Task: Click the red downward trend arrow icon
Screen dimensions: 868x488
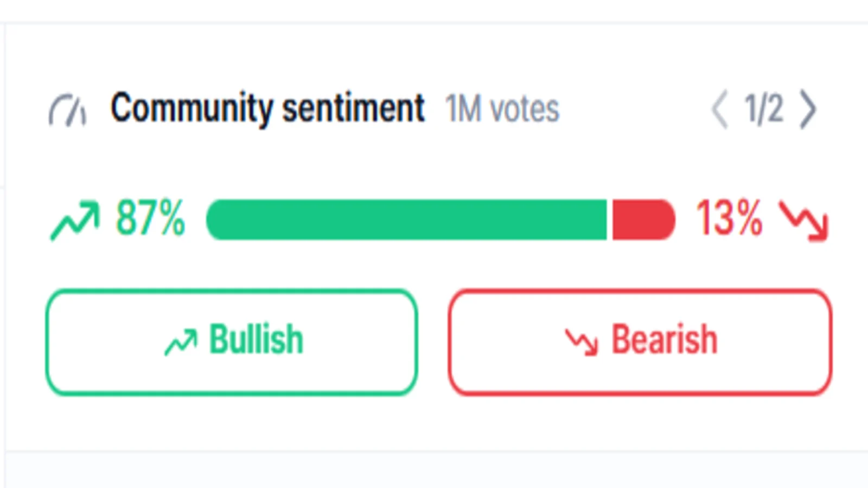Action: click(804, 220)
